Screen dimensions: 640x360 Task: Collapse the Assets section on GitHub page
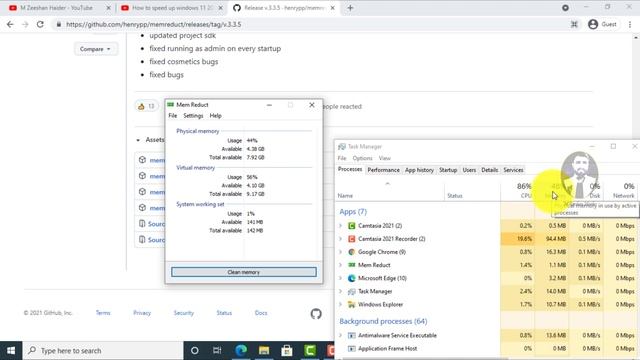click(138, 140)
